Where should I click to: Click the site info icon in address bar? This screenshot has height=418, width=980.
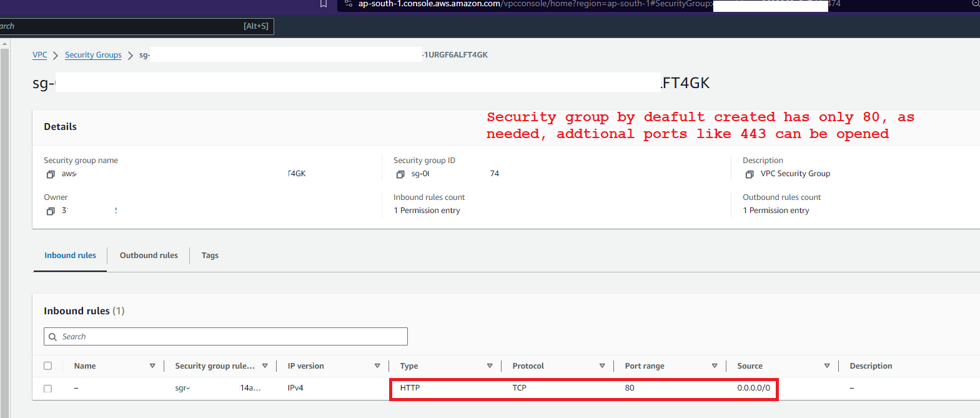point(349,4)
